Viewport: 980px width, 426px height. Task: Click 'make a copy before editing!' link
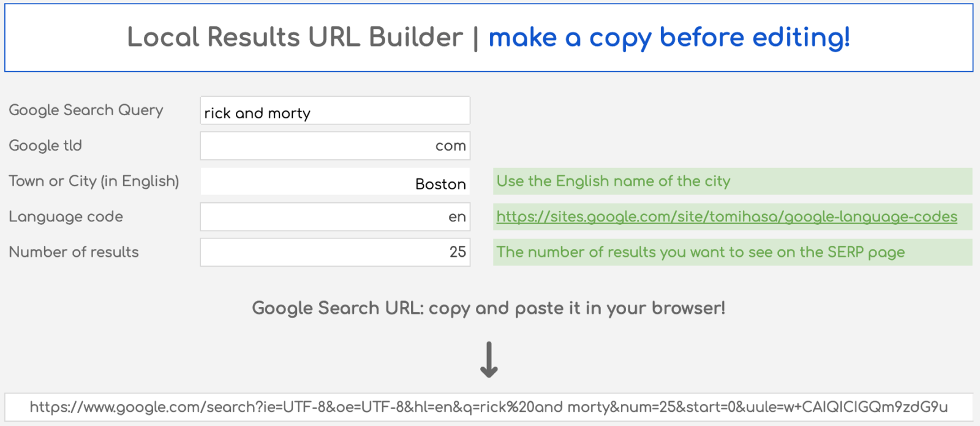(669, 38)
